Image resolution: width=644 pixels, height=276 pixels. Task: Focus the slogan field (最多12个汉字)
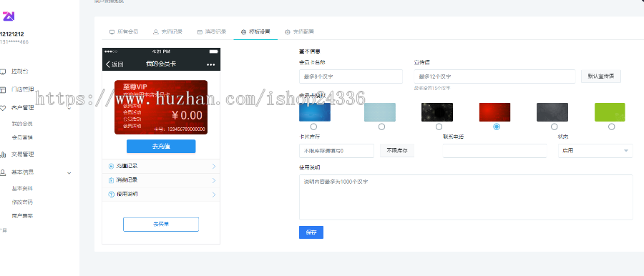click(x=494, y=77)
